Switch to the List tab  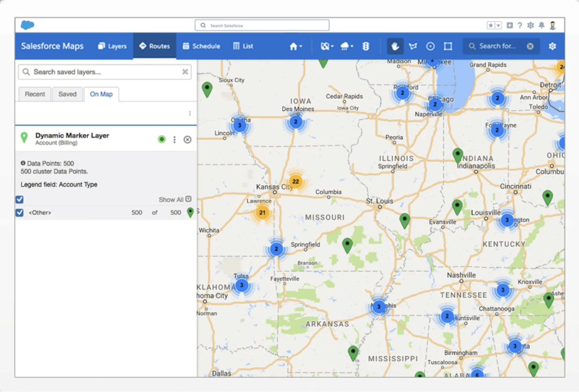tap(243, 46)
